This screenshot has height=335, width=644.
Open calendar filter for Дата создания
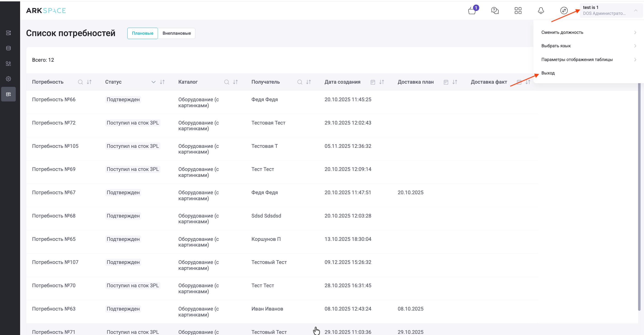(373, 82)
